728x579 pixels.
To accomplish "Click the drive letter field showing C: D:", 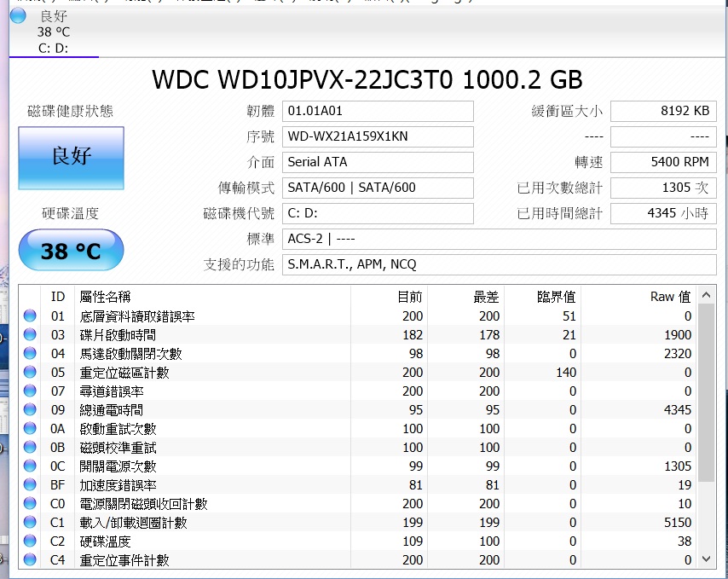I will [x=378, y=213].
